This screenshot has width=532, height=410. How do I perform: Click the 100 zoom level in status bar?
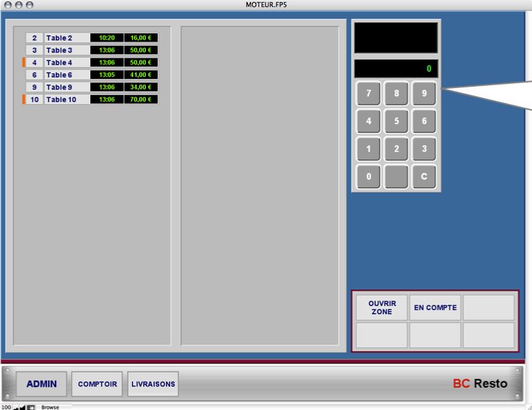point(6,407)
